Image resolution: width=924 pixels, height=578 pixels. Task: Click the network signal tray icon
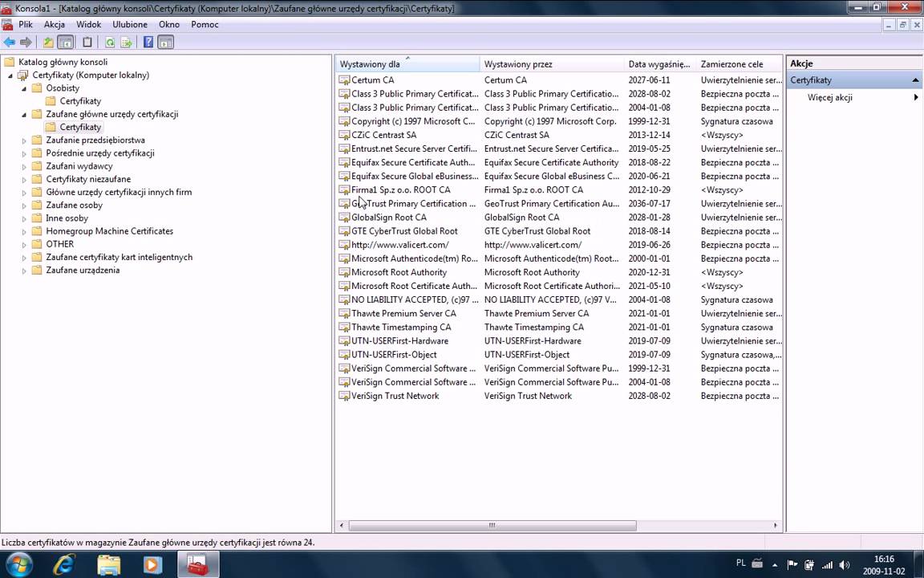point(828,564)
